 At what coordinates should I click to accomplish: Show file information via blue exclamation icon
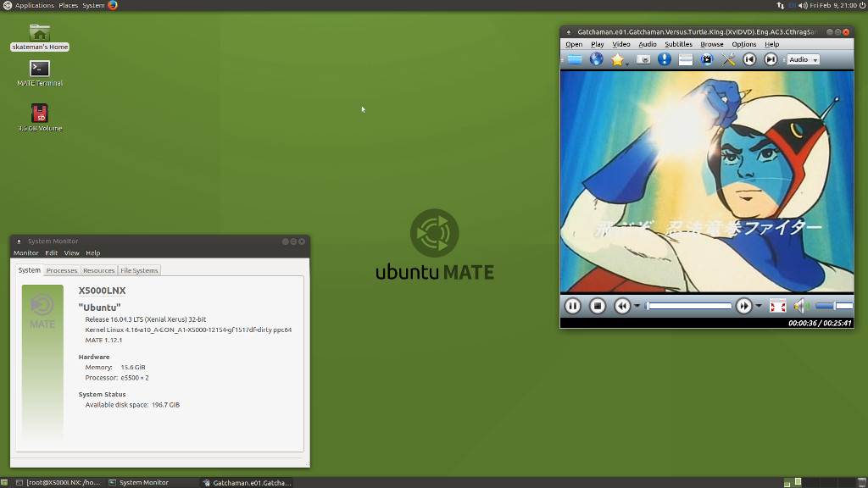[665, 59]
